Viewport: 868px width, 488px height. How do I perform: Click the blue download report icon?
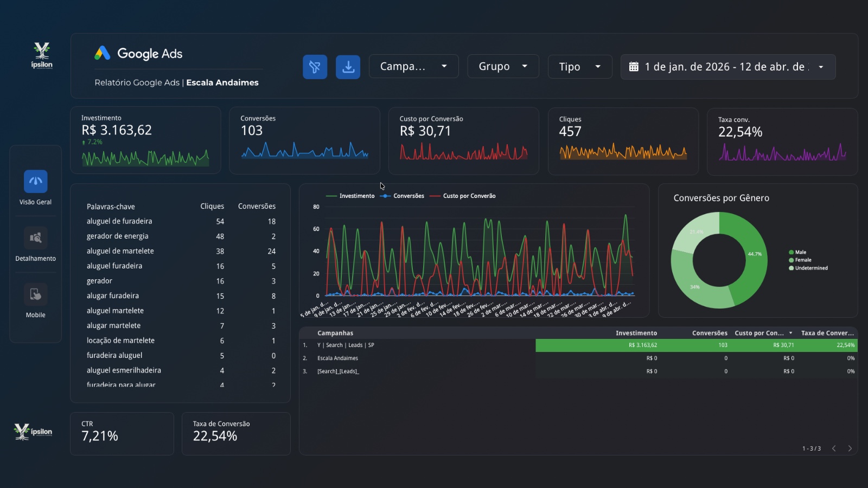[x=348, y=67]
